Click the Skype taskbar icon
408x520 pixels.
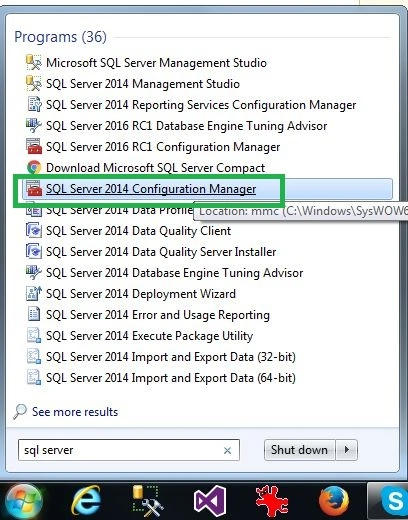[x=395, y=501]
